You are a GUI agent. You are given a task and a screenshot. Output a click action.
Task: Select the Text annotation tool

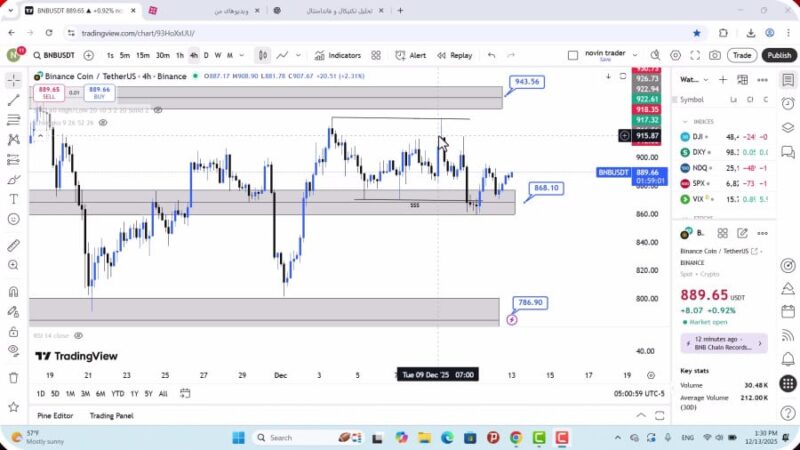[13, 199]
